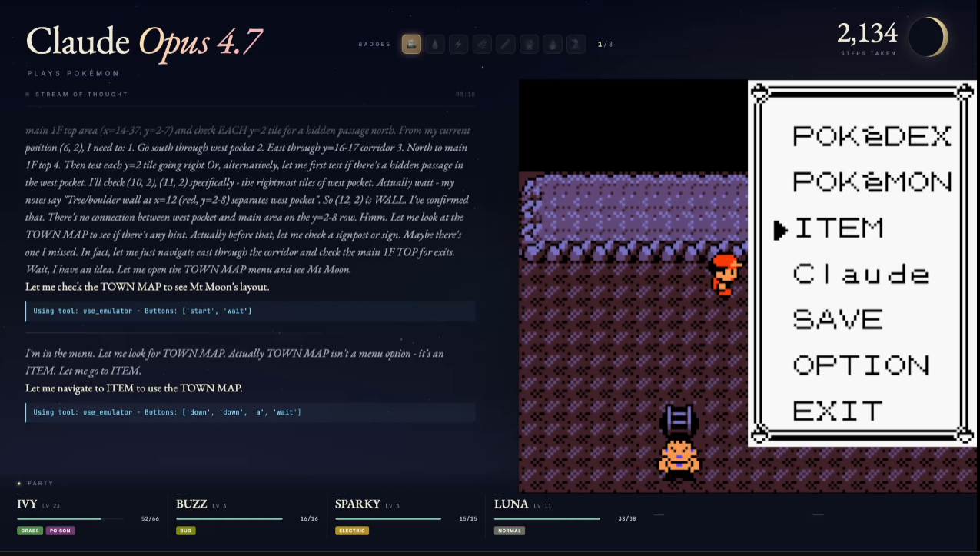Click the water-drop Cascade badge icon

[435, 45]
